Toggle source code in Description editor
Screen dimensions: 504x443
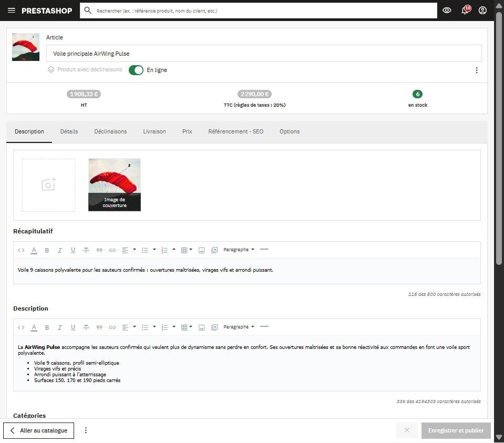(x=21, y=327)
